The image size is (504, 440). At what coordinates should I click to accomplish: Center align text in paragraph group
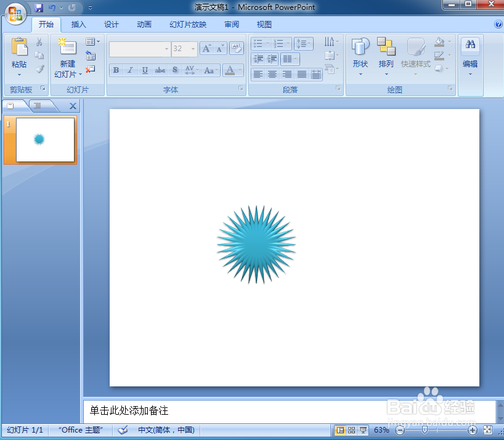point(272,75)
